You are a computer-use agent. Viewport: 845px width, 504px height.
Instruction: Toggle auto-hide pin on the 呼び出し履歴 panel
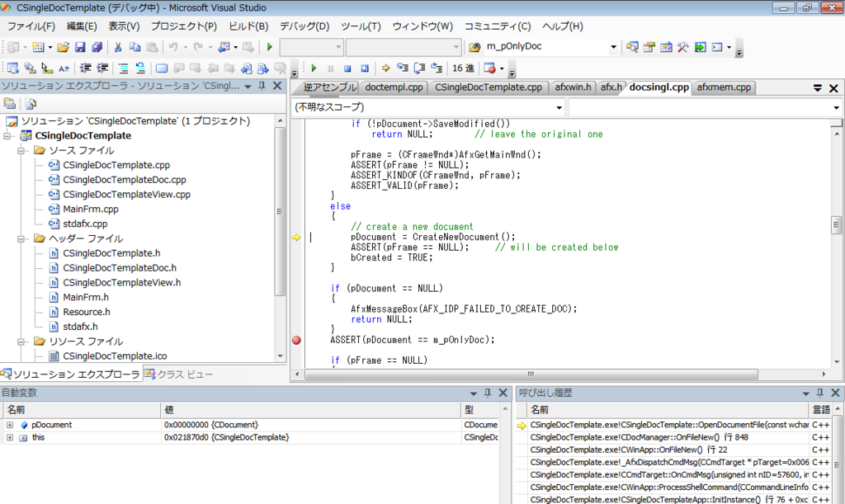pos(819,393)
